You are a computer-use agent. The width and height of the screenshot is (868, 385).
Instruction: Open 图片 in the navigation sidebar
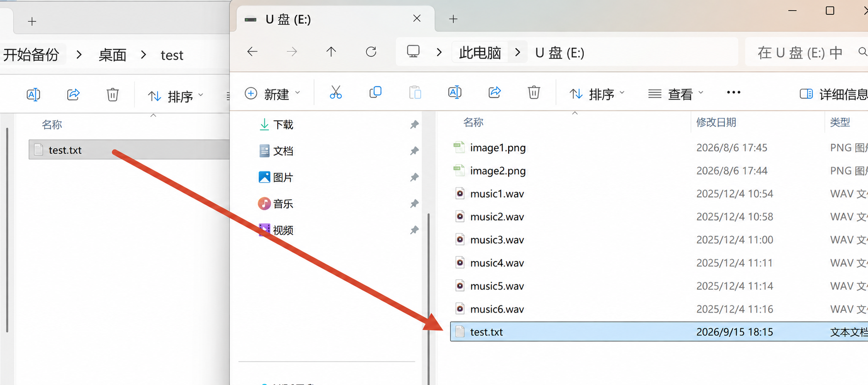[x=276, y=177]
